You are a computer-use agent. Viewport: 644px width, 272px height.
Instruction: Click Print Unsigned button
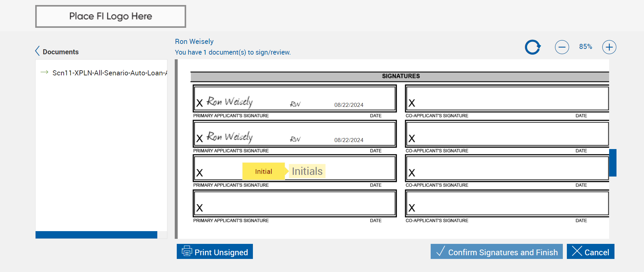point(215,252)
